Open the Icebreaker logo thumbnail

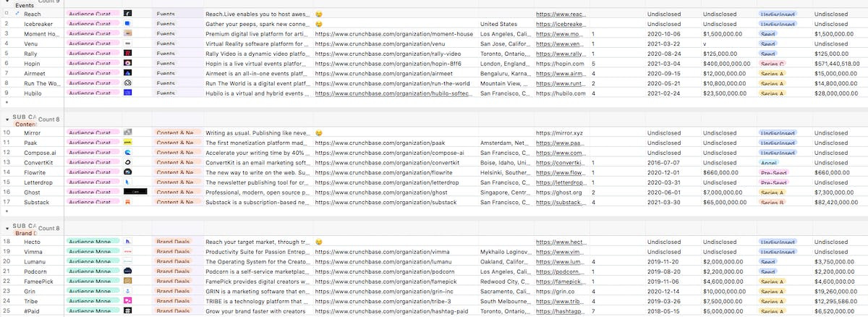point(127,24)
